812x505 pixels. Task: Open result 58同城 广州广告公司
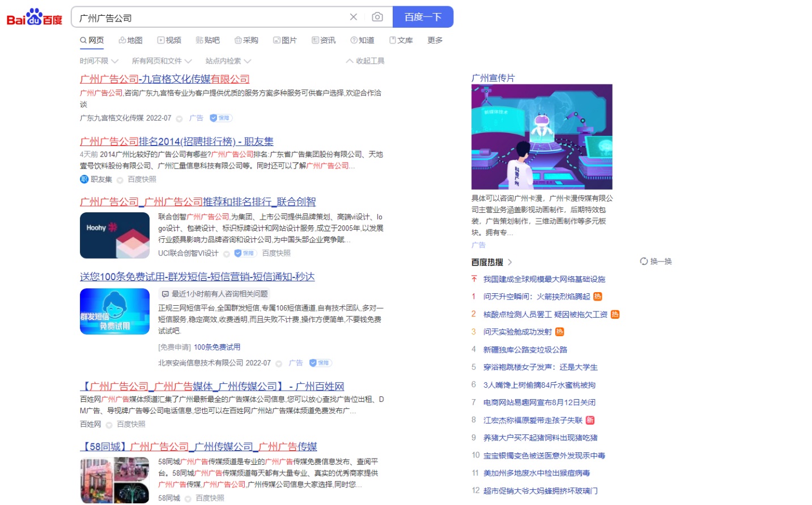pyautogui.click(x=198, y=447)
